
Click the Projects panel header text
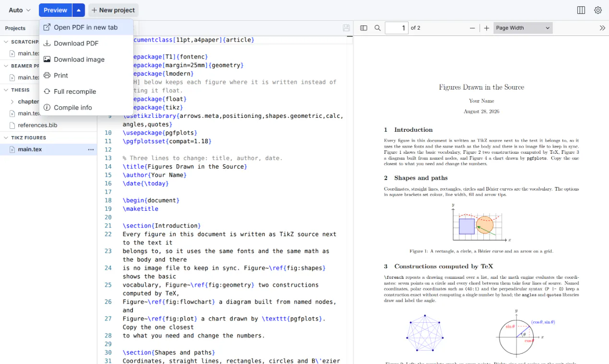tap(15, 28)
